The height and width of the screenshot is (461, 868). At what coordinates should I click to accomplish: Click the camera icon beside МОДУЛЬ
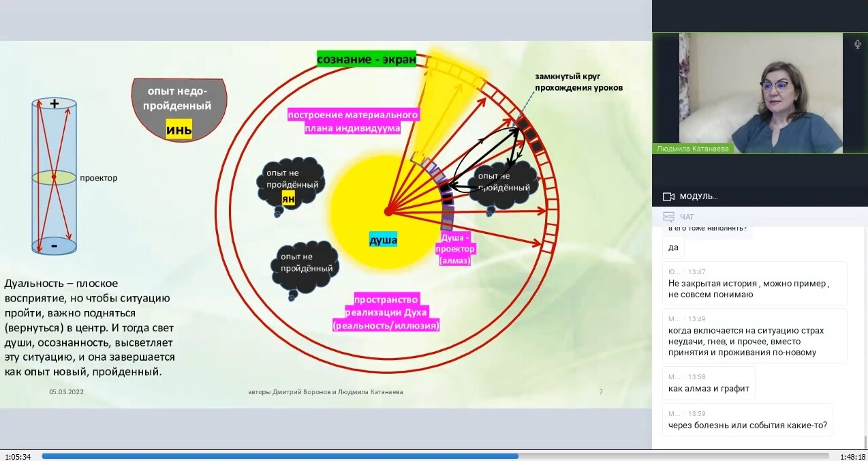pyautogui.click(x=668, y=196)
